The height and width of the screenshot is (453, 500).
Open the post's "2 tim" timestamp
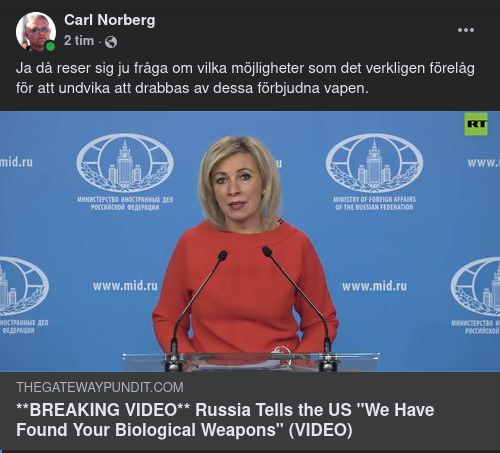[79, 41]
